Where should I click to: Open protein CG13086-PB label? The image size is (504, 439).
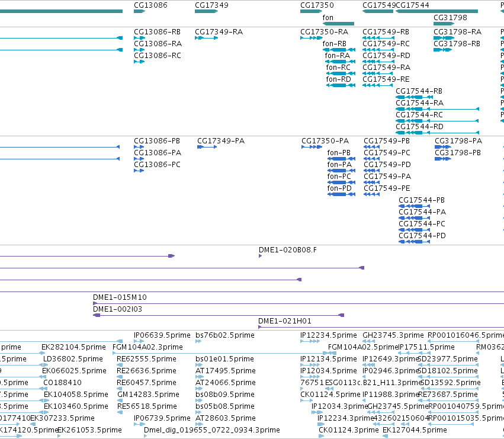tap(157, 141)
